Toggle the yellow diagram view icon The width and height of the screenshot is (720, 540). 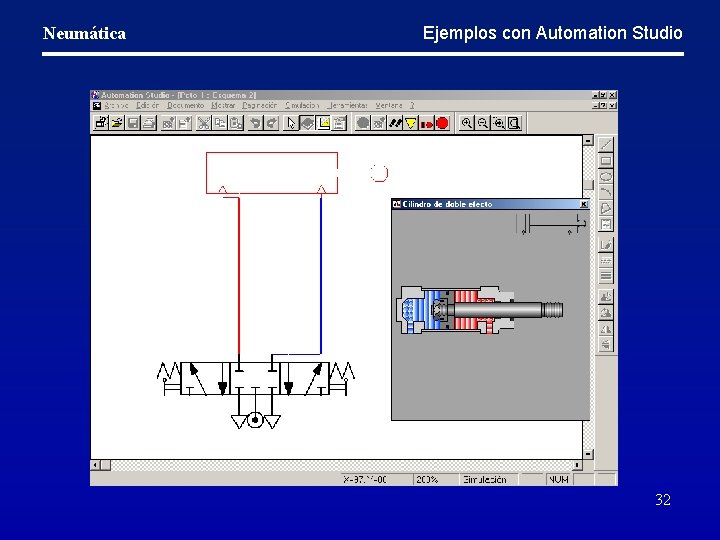[x=323, y=123]
